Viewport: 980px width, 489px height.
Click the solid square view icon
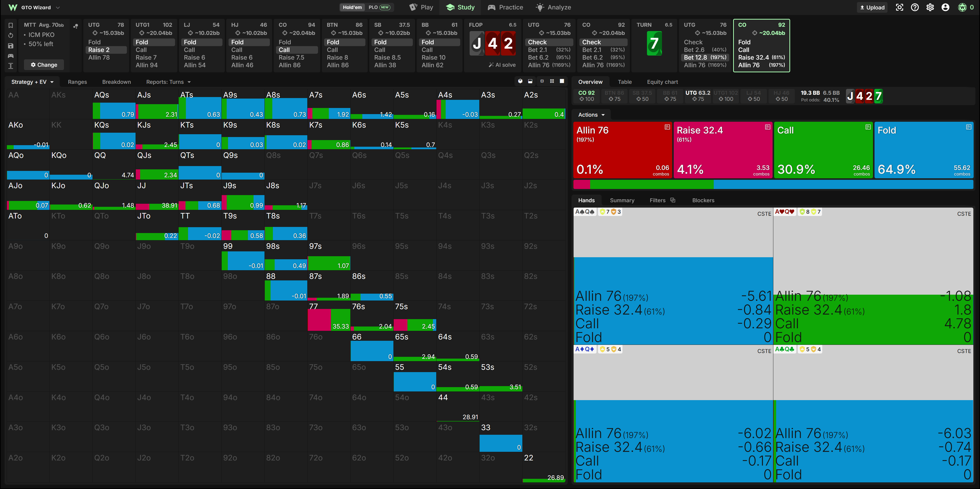[562, 81]
